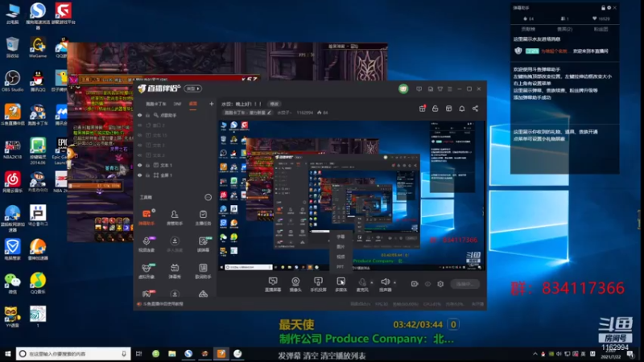Click 发弹幕 in the lyrics overlay

290,356
